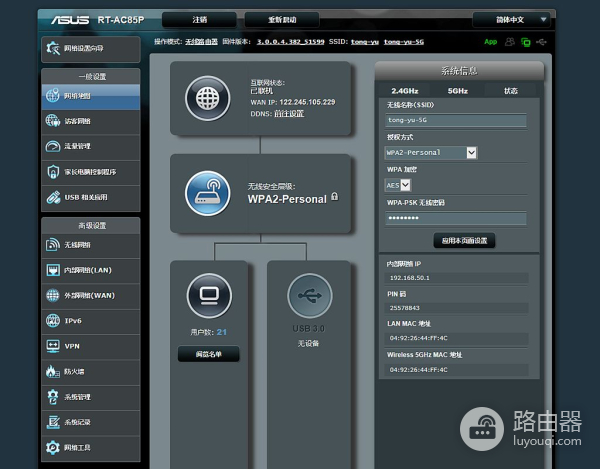Switch to the 2.4GHz tab
The image size is (600, 469).
tap(404, 91)
